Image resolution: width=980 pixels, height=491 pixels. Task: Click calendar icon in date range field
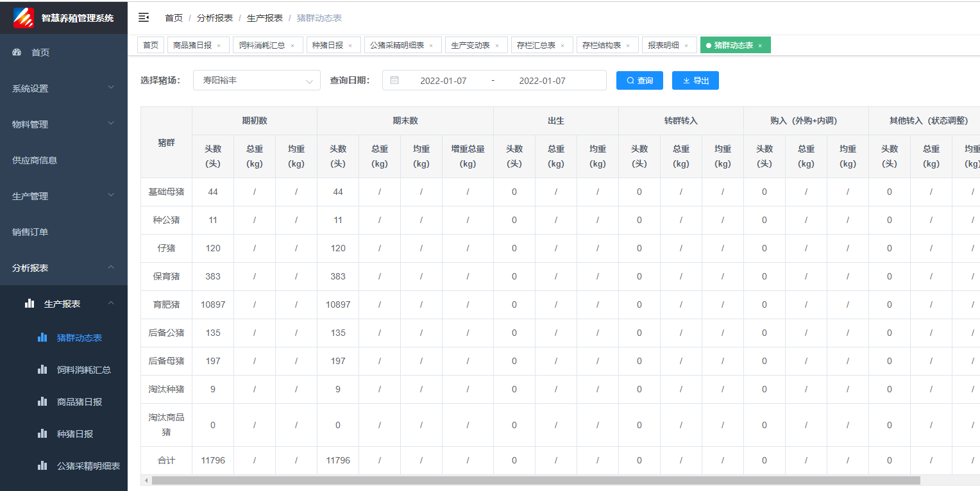(x=394, y=80)
